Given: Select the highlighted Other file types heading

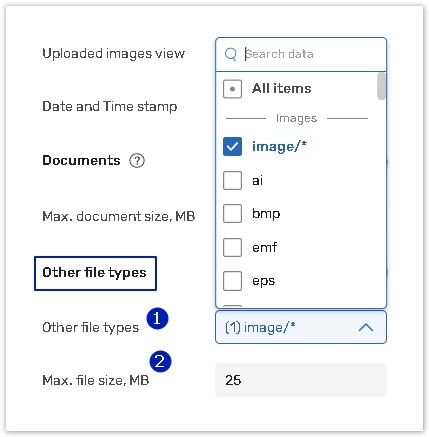Looking at the screenshot, I should click(95, 273).
